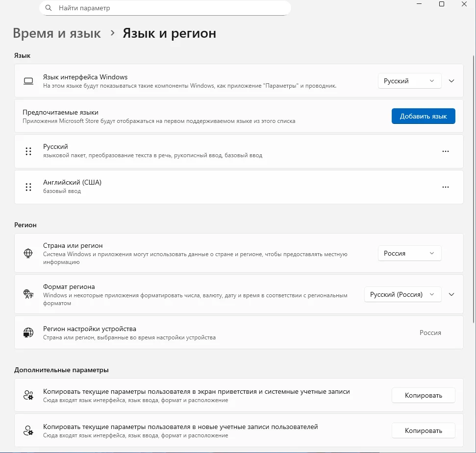Click the Регион настройки устройства icon

click(x=28, y=333)
